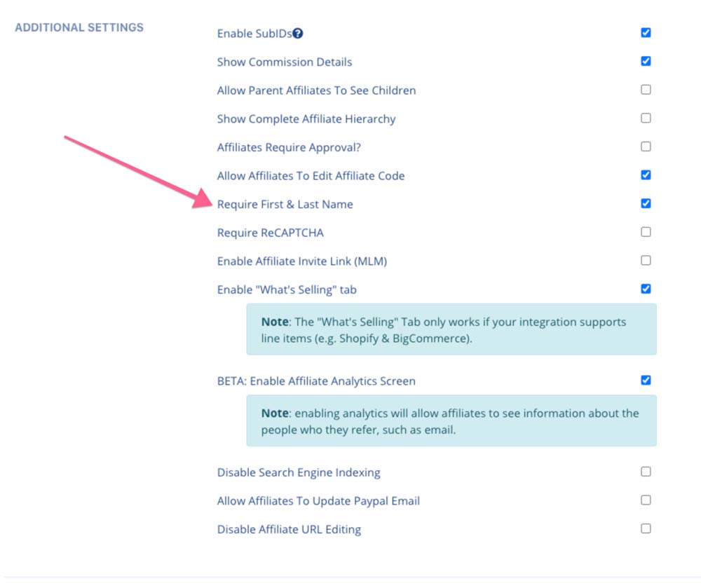701x588 pixels.
Task: Check Enable Affiliate Invite Link (MLM)
Action: (646, 260)
